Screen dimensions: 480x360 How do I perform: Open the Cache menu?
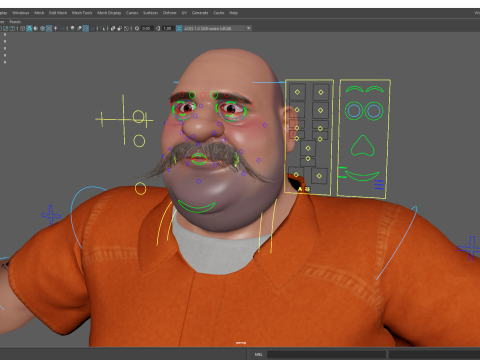219,13
